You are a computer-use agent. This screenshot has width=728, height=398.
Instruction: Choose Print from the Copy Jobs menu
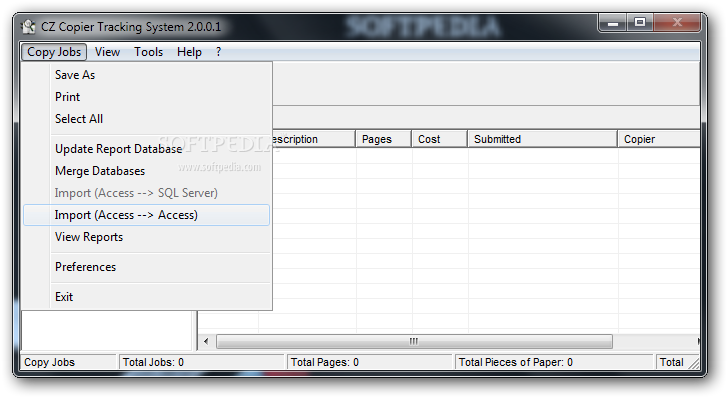click(x=147, y=97)
